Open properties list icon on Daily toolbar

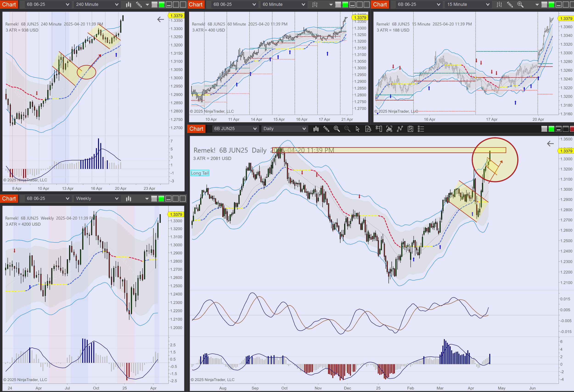[421, 129]
